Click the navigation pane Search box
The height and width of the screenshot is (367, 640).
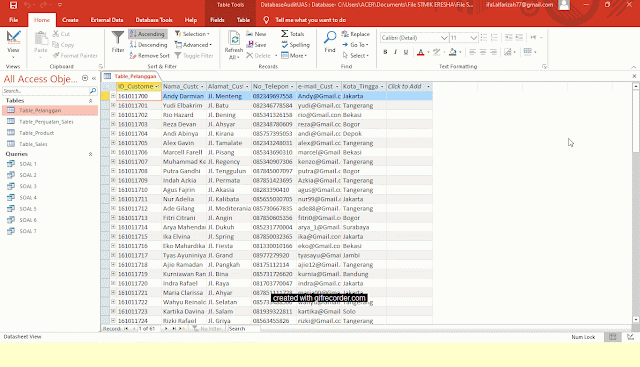point(46,91)
